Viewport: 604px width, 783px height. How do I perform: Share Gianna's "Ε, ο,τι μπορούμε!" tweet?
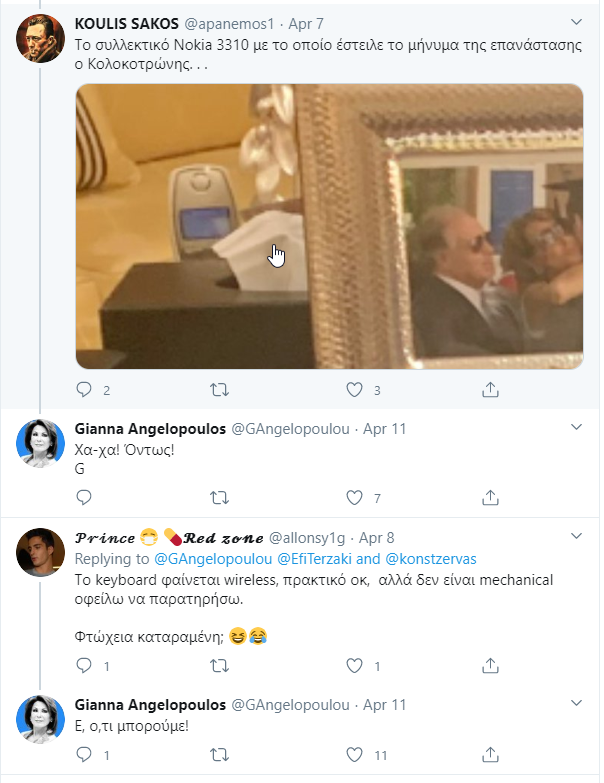click(x=490, y=755)
